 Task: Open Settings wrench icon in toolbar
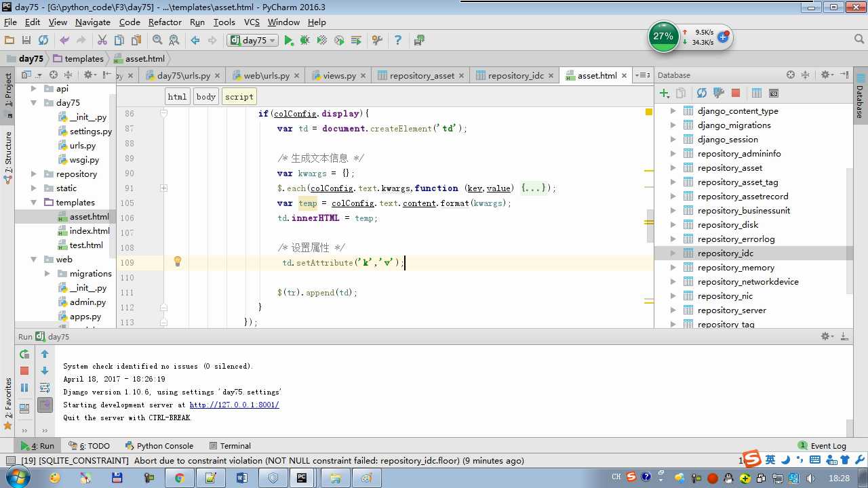click(378, 41)
